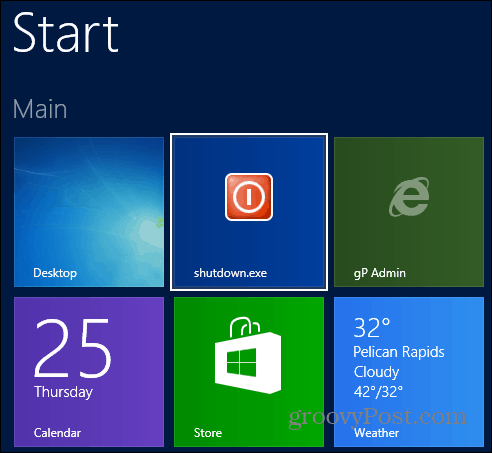The width and height of the screenshot is (492, 453).
Task: Click the Cloudy condition on Weather tile
Action: point(376,372)
